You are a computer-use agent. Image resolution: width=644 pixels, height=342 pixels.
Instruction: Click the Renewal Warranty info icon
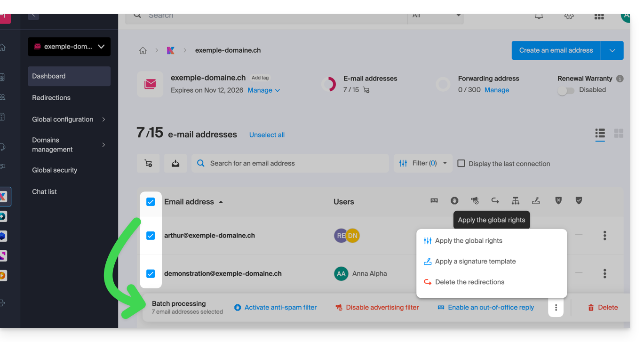[620, 79]
